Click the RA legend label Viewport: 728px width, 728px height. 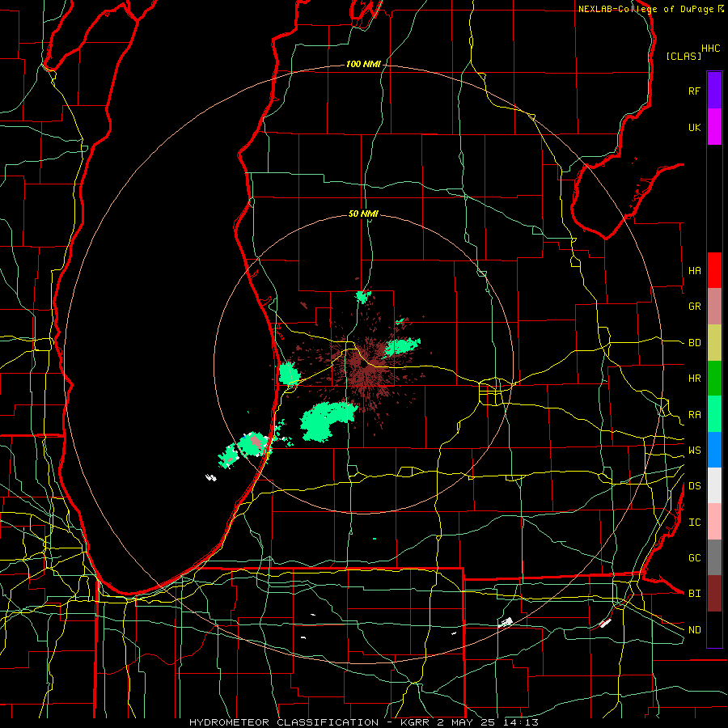pos(694,415)
